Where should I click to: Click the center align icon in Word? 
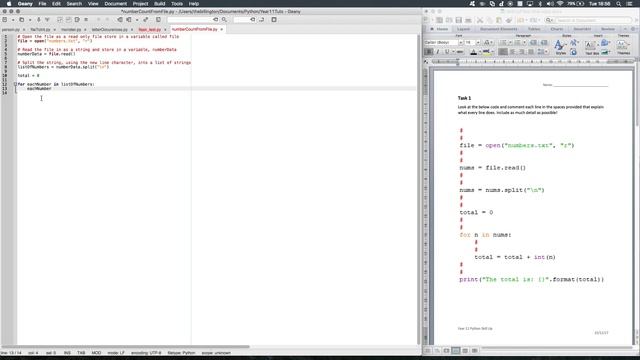pyautogui.click(x=512, y=52)
